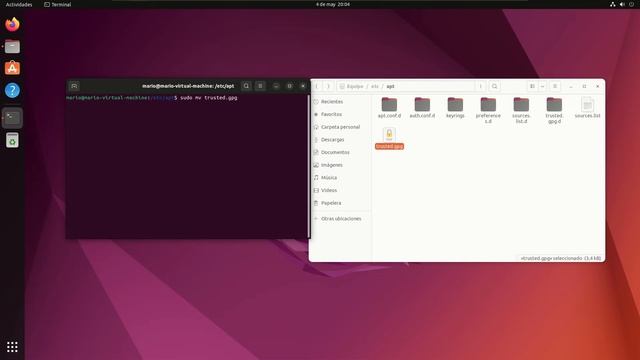Open Carpeta personal in the sidebar
The width and height of the screenshot is (640, 360).
coord(340,127)
